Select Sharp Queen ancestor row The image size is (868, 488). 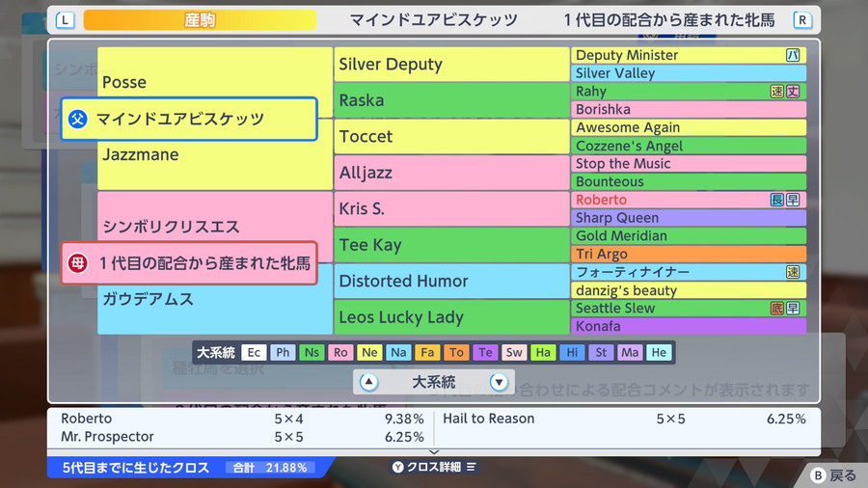click(x=689, y=217)
